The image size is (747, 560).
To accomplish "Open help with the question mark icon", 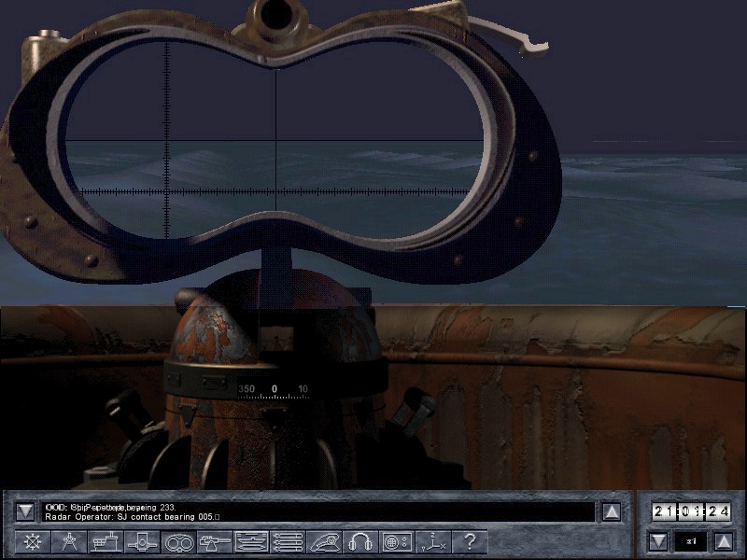I will click(x=471, y=542).
